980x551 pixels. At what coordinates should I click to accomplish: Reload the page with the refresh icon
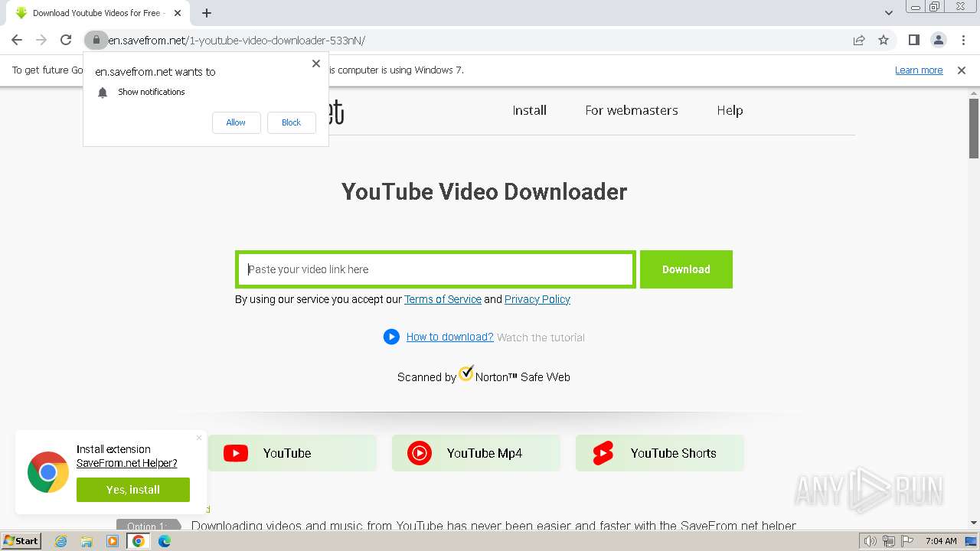pyautogui.click(x=66, y=40)
